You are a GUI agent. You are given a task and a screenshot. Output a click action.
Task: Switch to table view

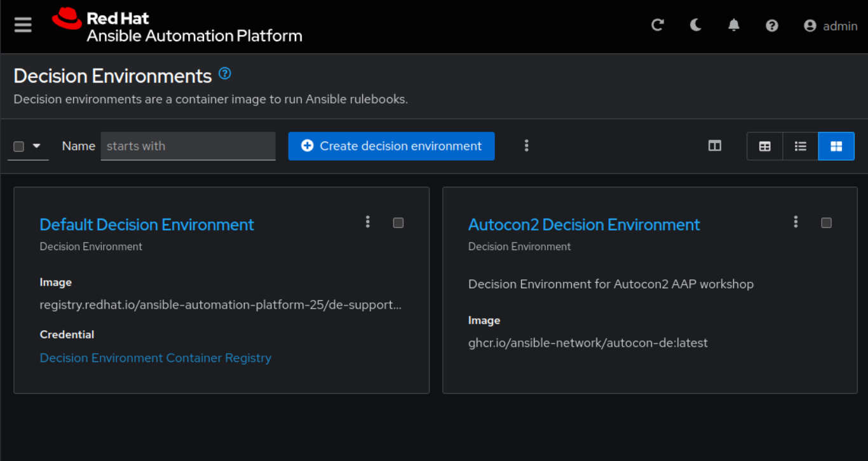[x=765, y=146]
